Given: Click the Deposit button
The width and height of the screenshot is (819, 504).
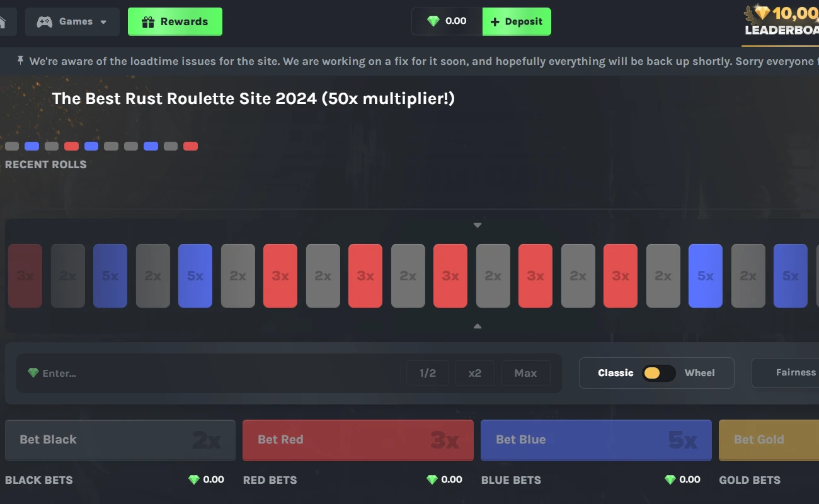Looking at the screenshot, I should click(x=517, y=21).
